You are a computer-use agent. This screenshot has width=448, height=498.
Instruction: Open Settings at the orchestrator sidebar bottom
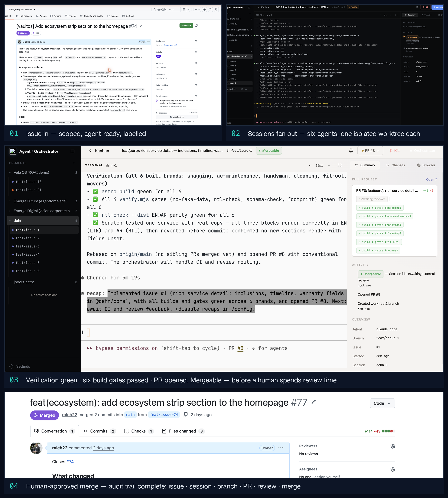[19, 366]
